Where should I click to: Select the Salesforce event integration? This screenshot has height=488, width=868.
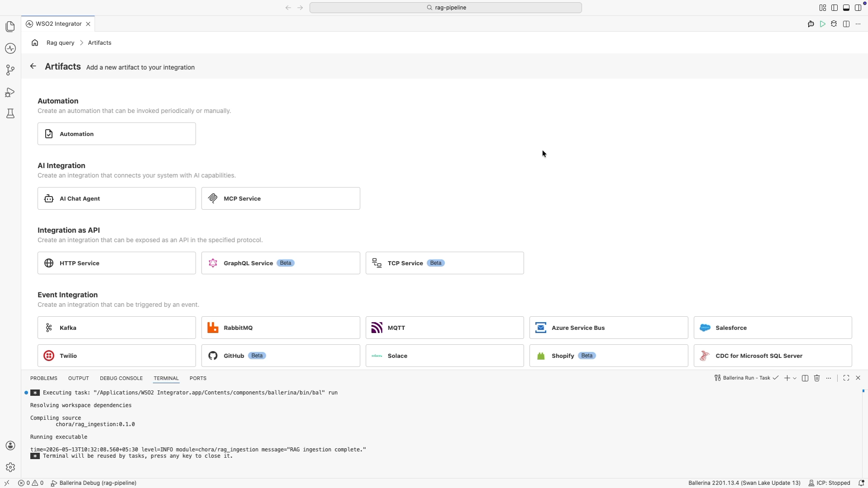pyautogui.click(x=773, y=328)
